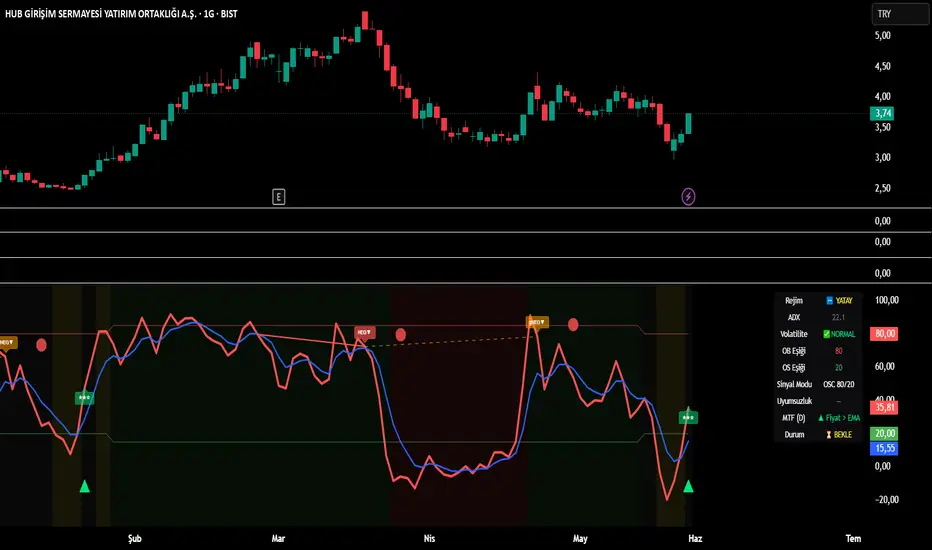Click the Uyumsuzluk row label
932x550 pixels.
tap(794, 401)
